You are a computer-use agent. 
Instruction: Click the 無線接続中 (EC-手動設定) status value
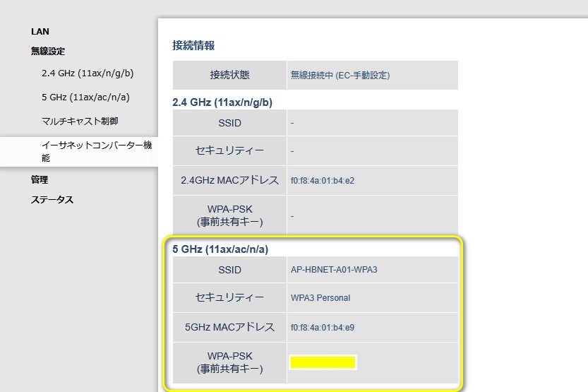[340, 75]
